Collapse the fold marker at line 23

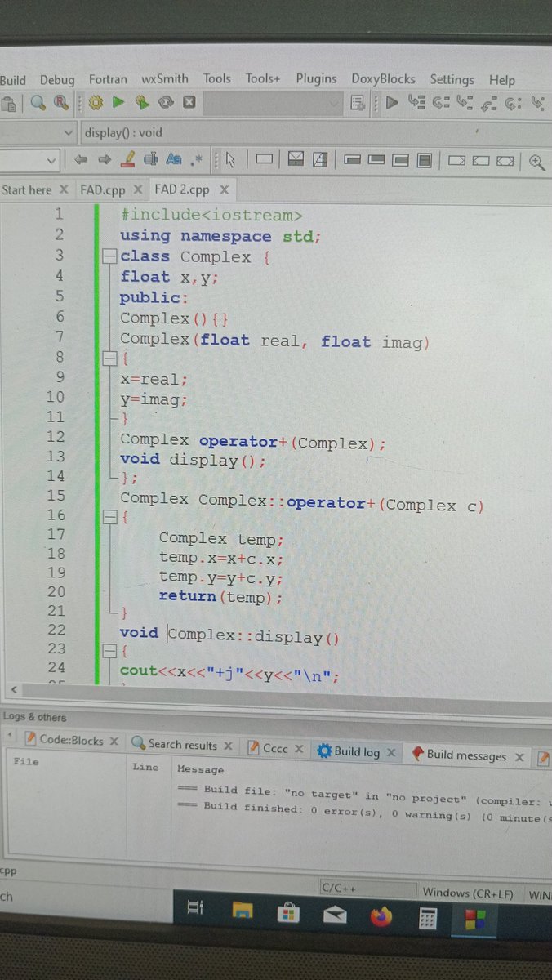[109, 652]
